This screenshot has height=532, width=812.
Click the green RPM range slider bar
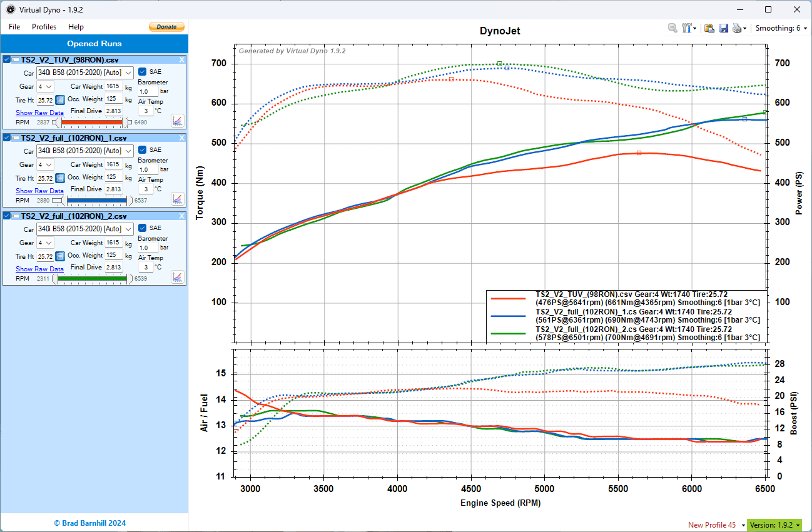pyautogui.click(x=91, y=278)
